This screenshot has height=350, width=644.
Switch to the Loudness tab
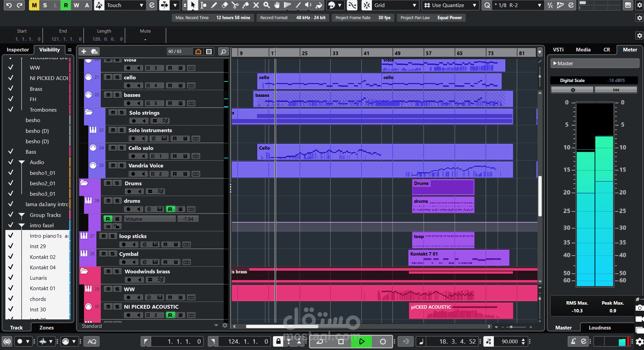tap(600, 328)
